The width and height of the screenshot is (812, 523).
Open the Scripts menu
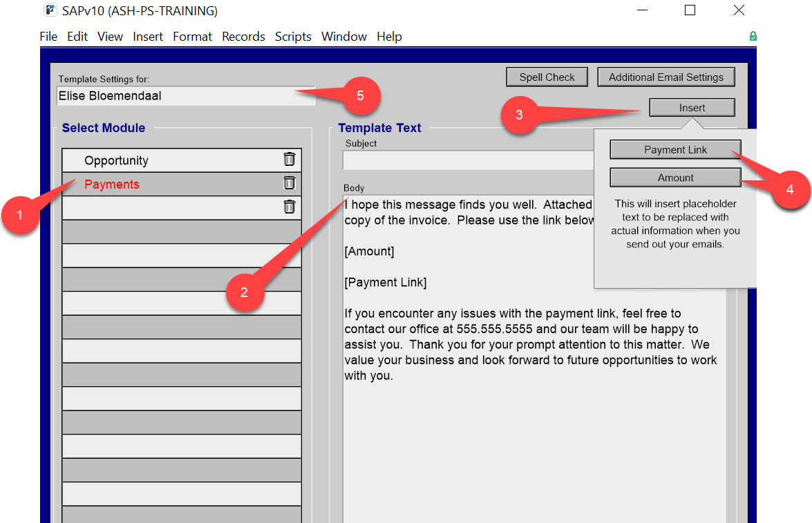(x=293, y=37)
